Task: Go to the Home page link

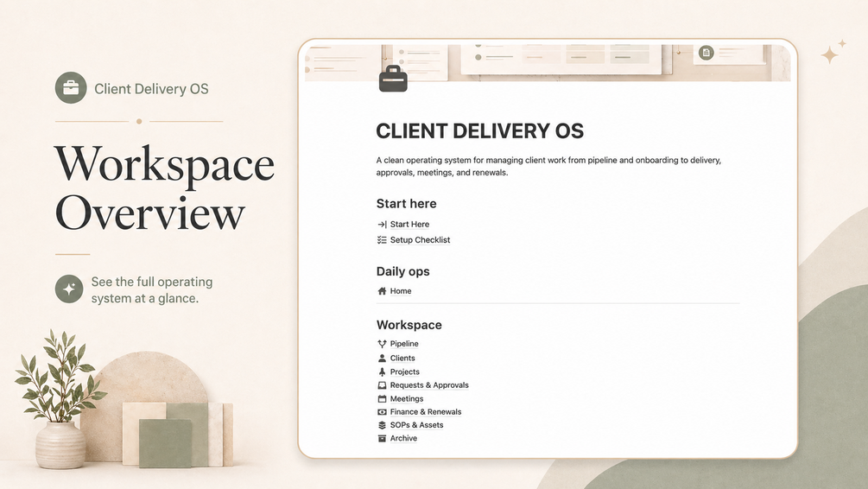Action: click(401, 291)
